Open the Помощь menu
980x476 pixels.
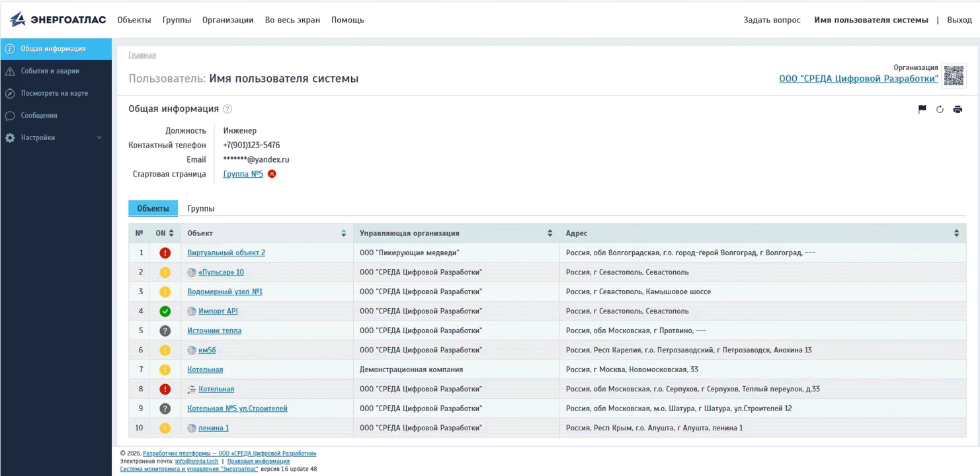348,20
